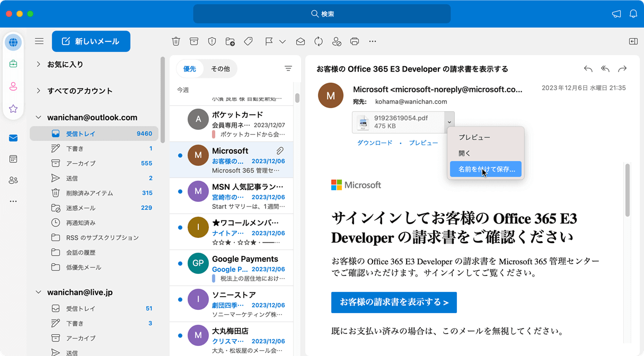Click the Categorize tag icon
This screenshot has height=356, width=644.
[248, 41]
